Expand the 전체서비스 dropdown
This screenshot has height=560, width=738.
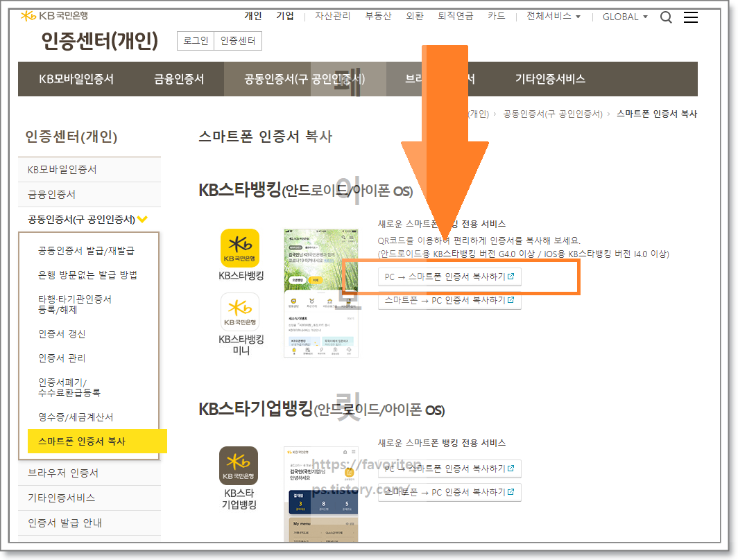553,16
